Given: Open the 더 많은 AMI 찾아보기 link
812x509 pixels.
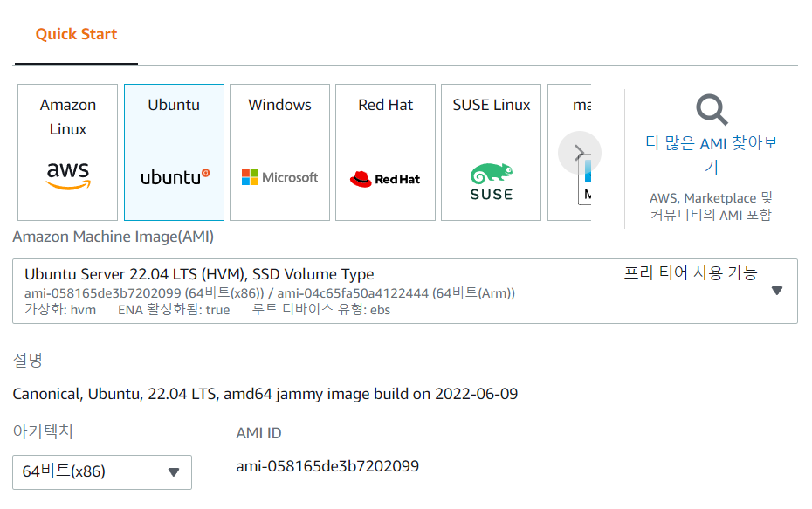Looking at the screenshot, I should 712,155.
